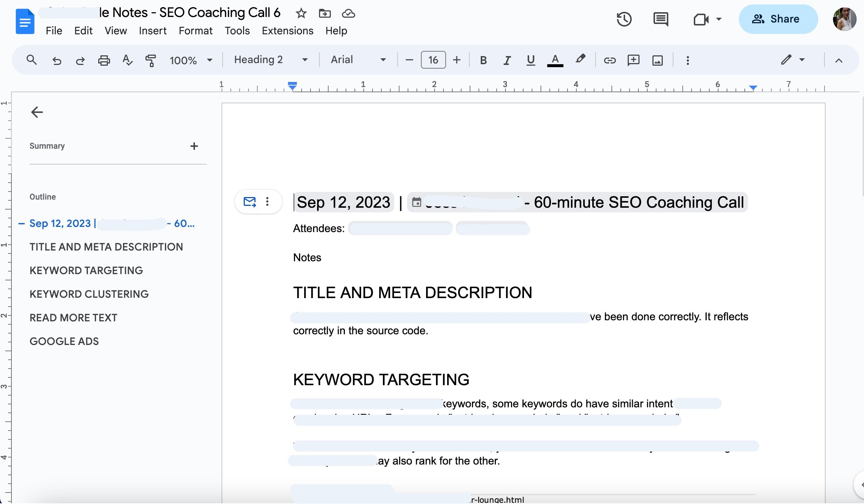The width and height of the screenshot is (864, 504).
Task: Insert an image
Action: pos(658,60)
